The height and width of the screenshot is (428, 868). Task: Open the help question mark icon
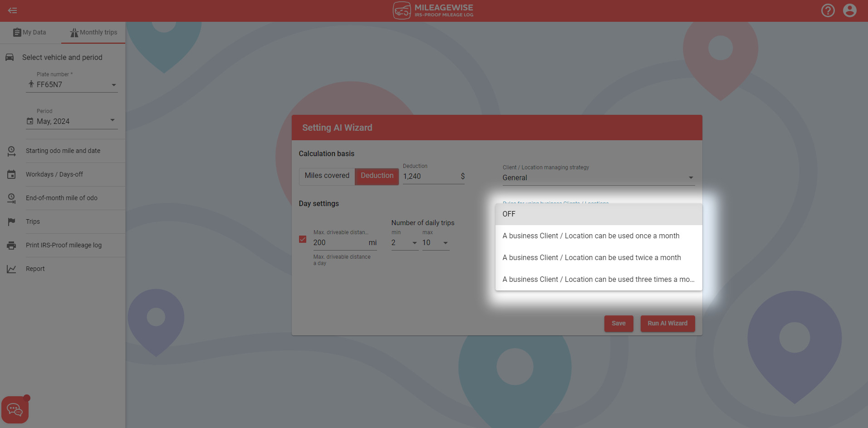(828, 10)
